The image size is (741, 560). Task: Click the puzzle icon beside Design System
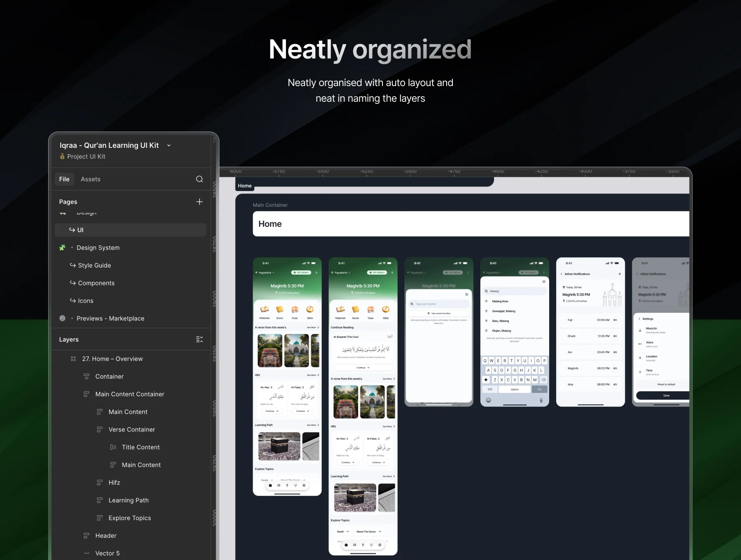pos(62,247)
